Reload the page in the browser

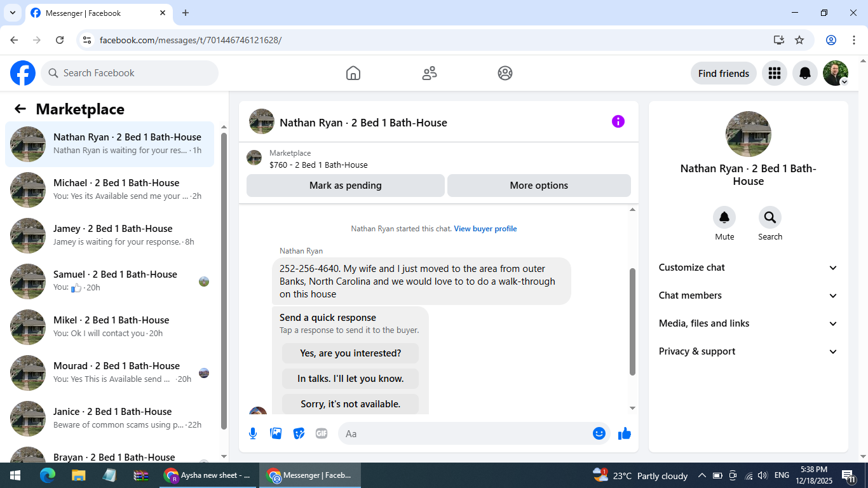pos(60,40)
